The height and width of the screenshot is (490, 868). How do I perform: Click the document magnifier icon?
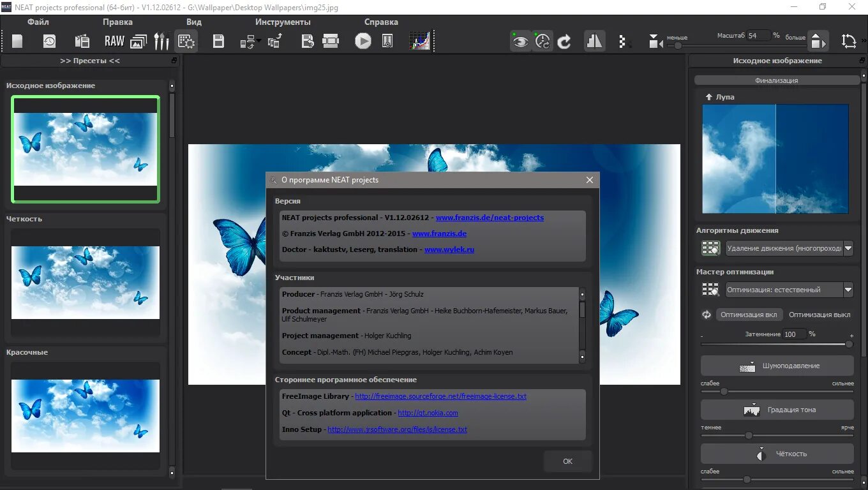coord(387,41)
